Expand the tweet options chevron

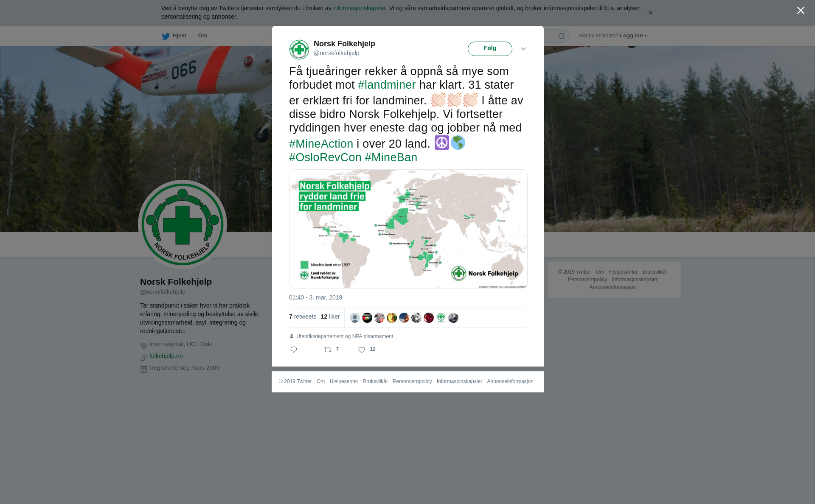coord(523,49)
